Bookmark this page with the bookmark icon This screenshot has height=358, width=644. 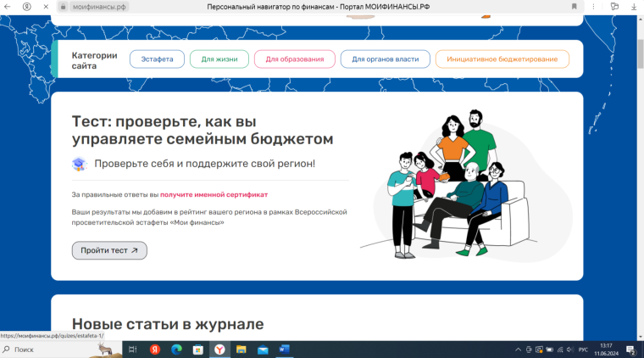coord(575,7)
